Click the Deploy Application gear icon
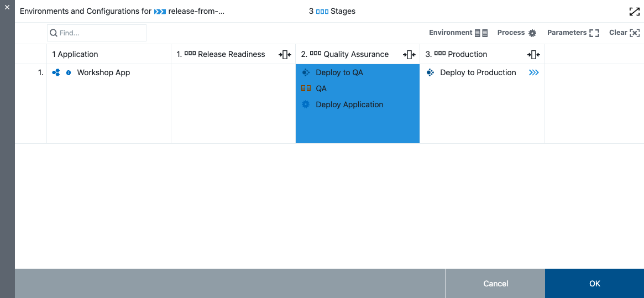The image size is (644, 298). pos(306,104)
